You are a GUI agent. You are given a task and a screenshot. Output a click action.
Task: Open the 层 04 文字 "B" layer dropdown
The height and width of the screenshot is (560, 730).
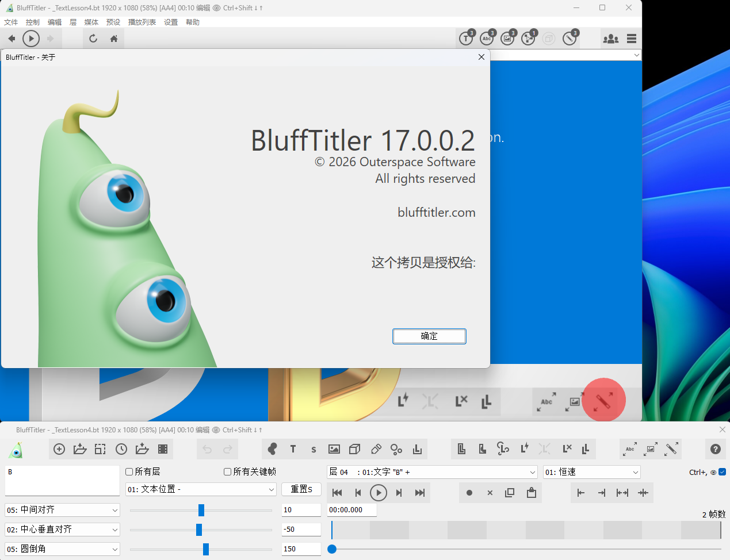tap(432, 472)
